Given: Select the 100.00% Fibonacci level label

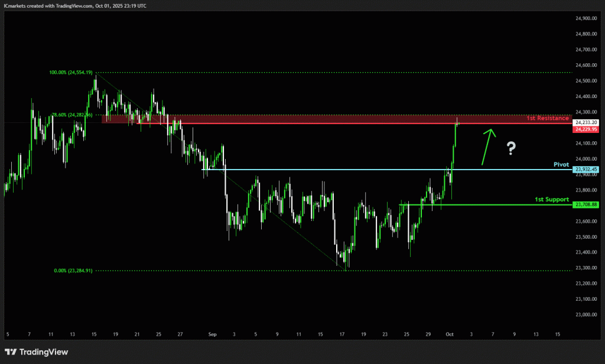Looking at the screenshot, I should pyautogui.click(x=71, y=73).
